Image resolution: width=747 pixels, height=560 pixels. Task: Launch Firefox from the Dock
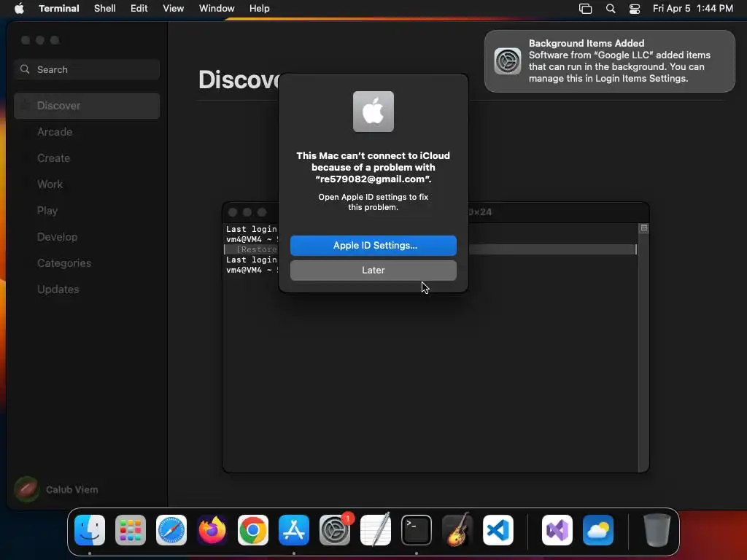(x=212, y=530)
